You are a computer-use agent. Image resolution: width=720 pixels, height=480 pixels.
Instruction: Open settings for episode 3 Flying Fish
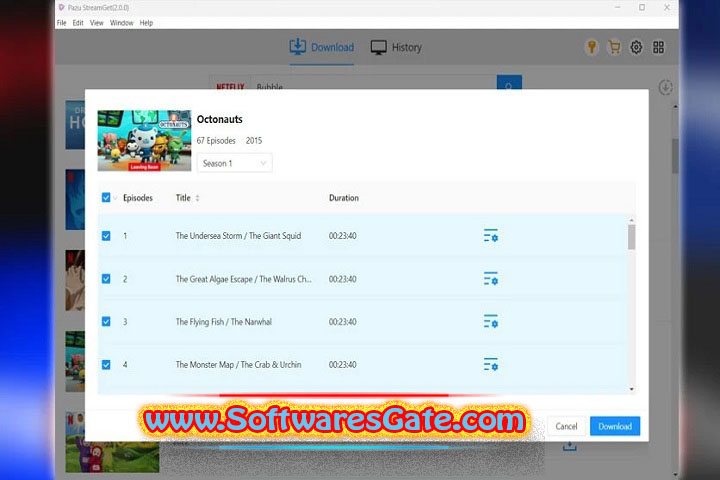490,322
